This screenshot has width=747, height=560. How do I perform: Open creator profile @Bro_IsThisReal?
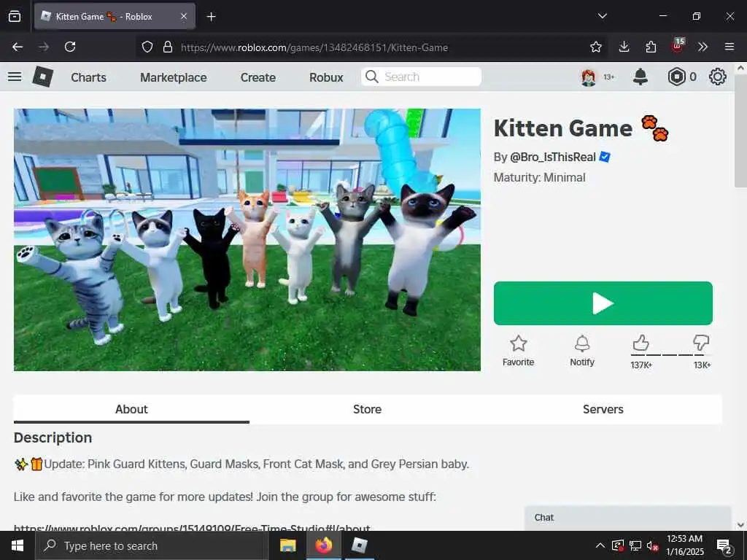[x=553, y=157]
